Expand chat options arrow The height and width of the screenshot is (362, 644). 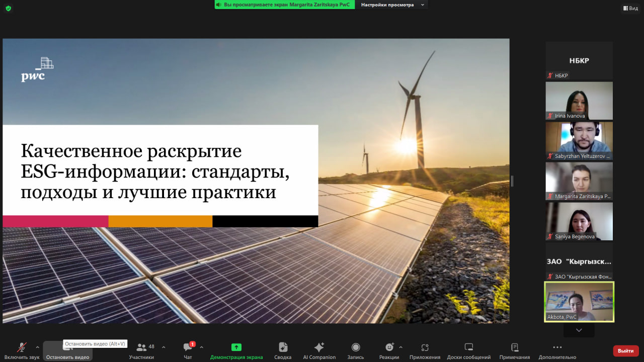pos(202,347)
